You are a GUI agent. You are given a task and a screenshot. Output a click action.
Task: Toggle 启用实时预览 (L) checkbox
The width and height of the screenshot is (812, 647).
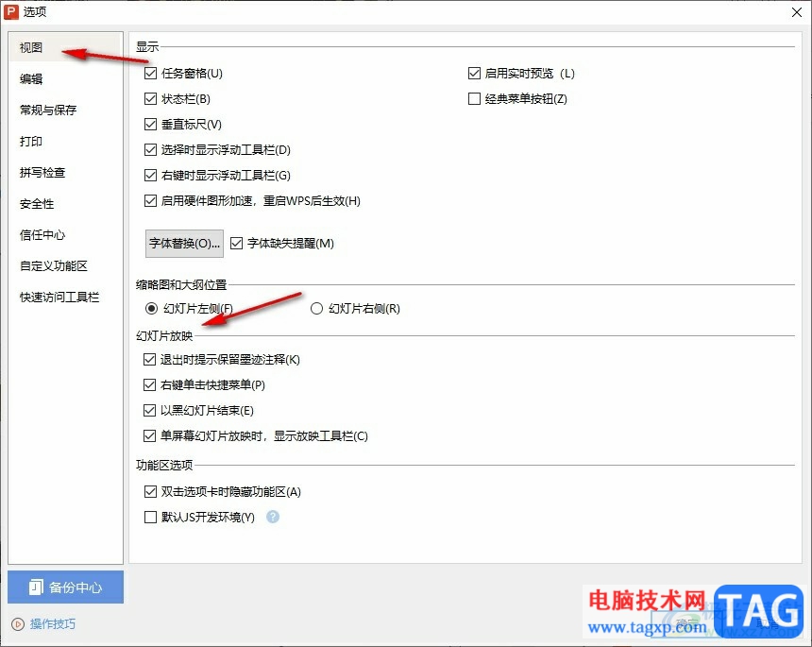pos(474,73)
